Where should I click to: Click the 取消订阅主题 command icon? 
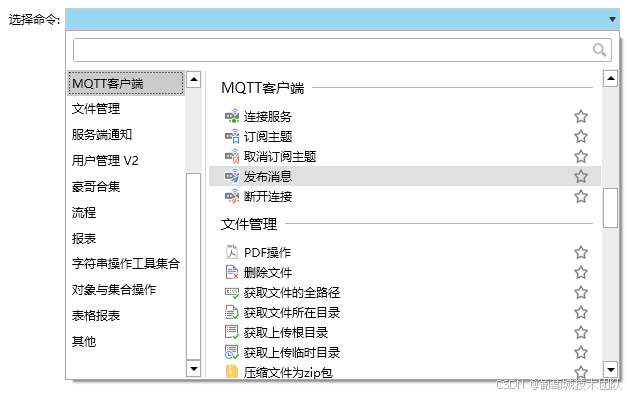tap(232, 157)
